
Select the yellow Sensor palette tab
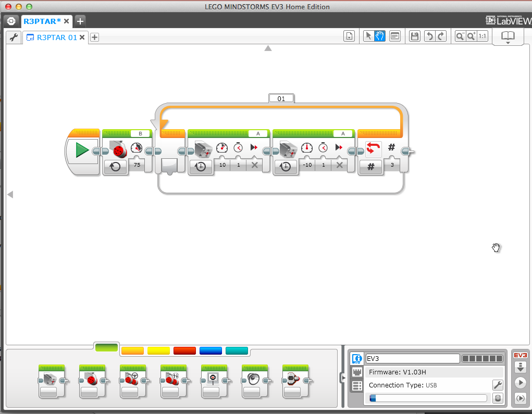pos(159,350)
